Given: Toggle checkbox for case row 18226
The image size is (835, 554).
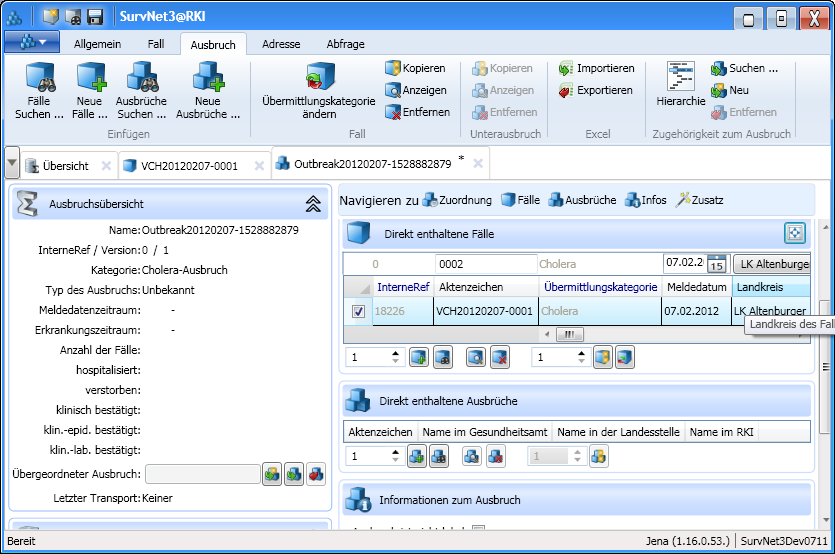Looking at the screenshot, I should point(358,311).
